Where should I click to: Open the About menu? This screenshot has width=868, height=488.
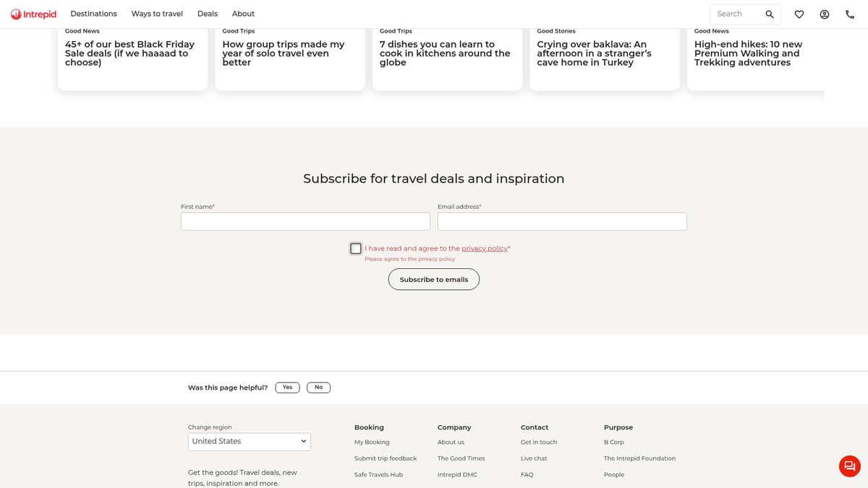click(243, 14)
